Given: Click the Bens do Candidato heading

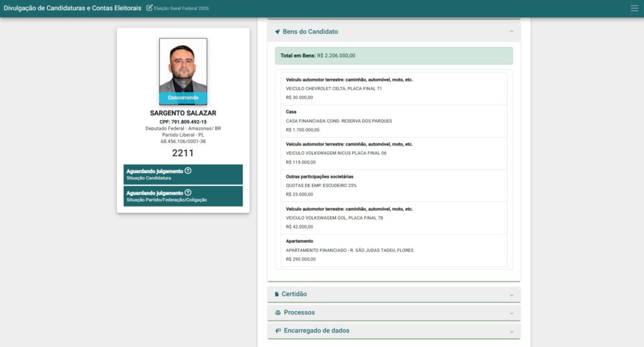Looking at the screenshot, I should click(310, 31).
